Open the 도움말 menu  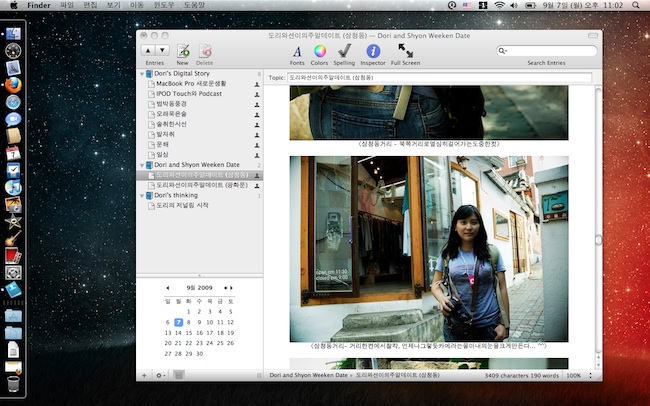pyautogui.click(x=194, y=5)
